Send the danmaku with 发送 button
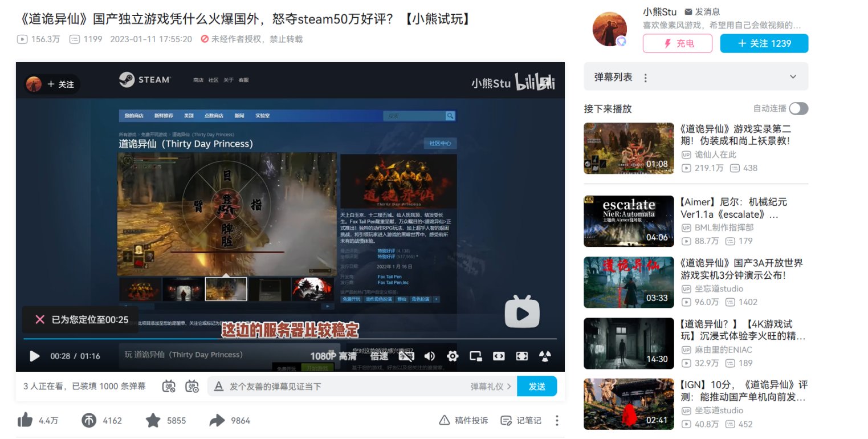The width and height of the screenshot is (868, 439). click(537, 387)
